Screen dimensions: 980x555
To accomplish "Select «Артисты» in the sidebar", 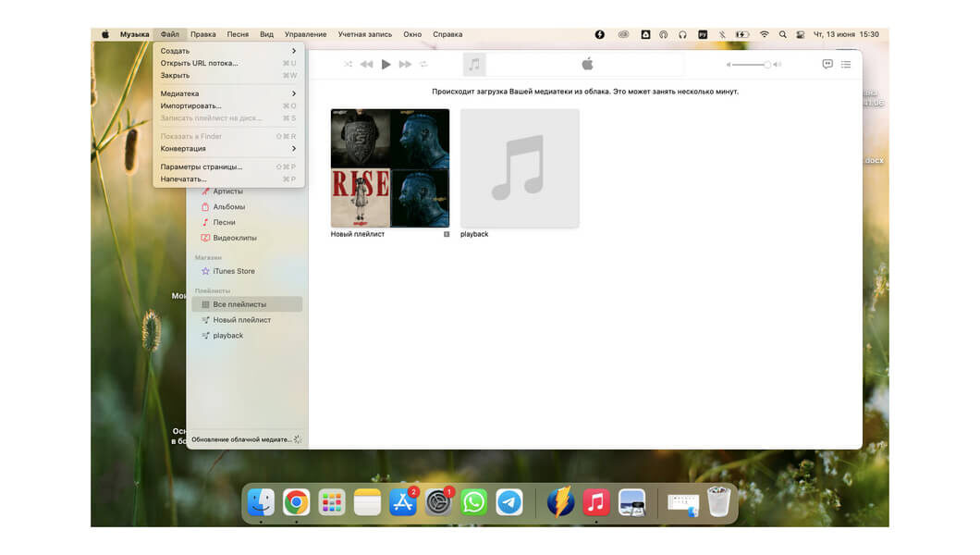I will [x=226, y=191].
